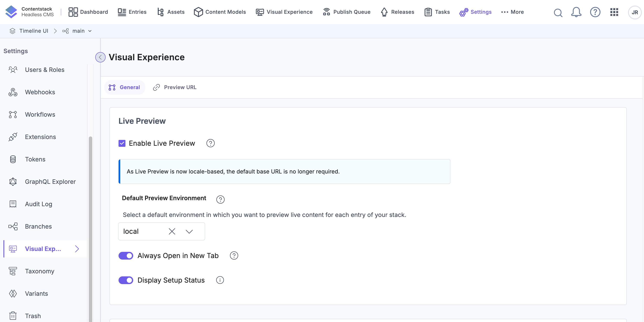Click info icon beside Display Setup Status
This screenshot has width=644, height=322.
coord(220,280)
